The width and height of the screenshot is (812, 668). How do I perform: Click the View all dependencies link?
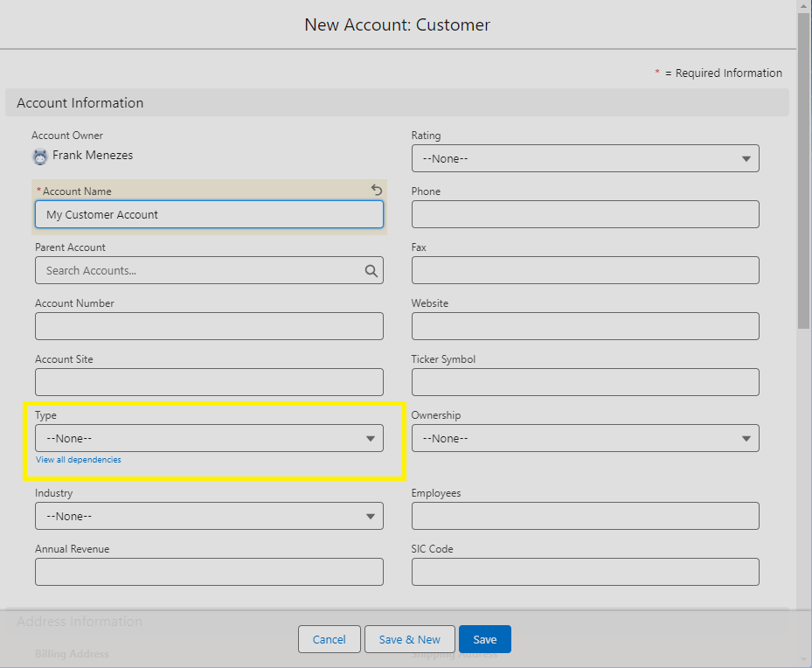click(x=78, y=459)
